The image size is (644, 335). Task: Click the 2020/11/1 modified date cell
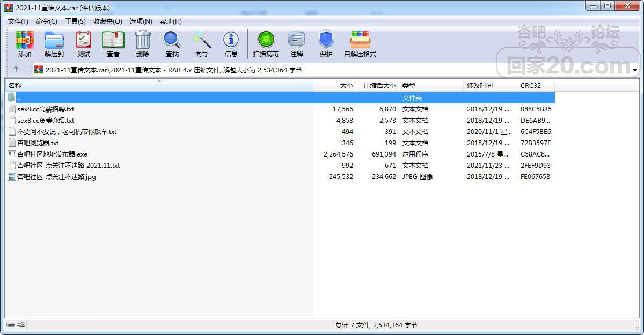pyautogui.click(x=489, y=131)
